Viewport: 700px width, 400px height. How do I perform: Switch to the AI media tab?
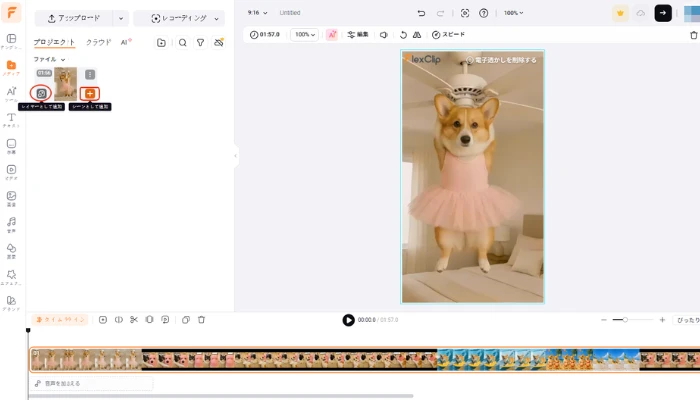tap(126, 42)
